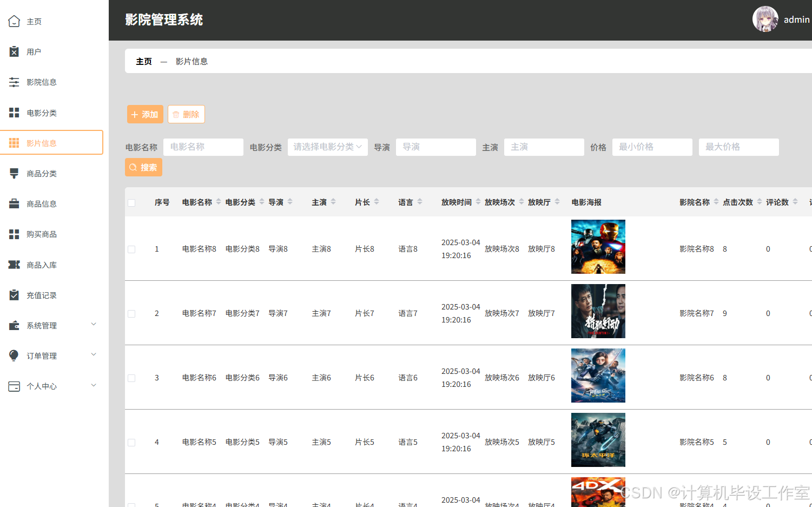Click the 充值记录 checklist icon
The width and height of the screenshot is (812, 507).
point(14,295)
